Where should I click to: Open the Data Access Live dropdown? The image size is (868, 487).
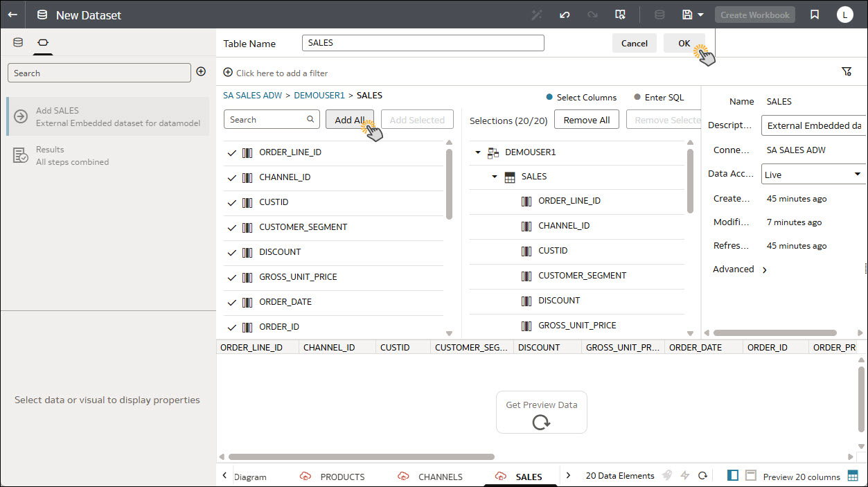813,175
